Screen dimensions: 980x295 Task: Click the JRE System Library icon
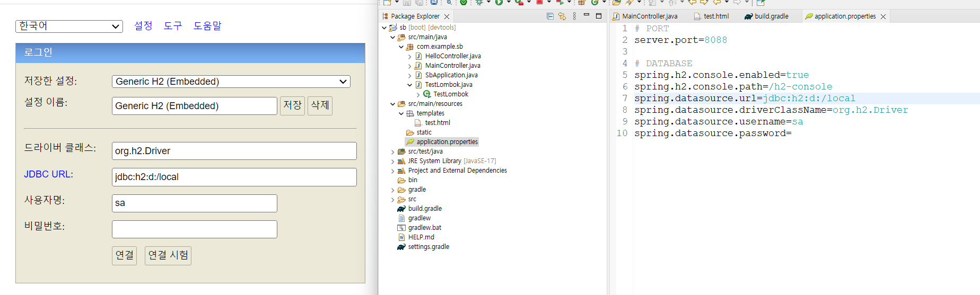(x=401, y=161)
